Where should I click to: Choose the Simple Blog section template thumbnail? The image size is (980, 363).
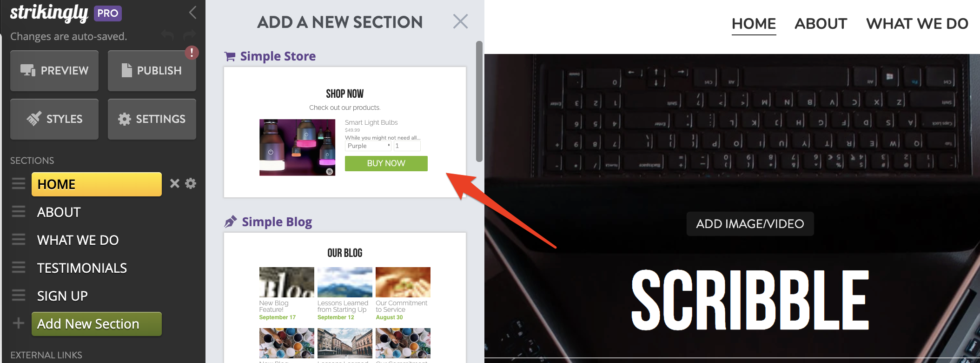click(x=345, y=298)
